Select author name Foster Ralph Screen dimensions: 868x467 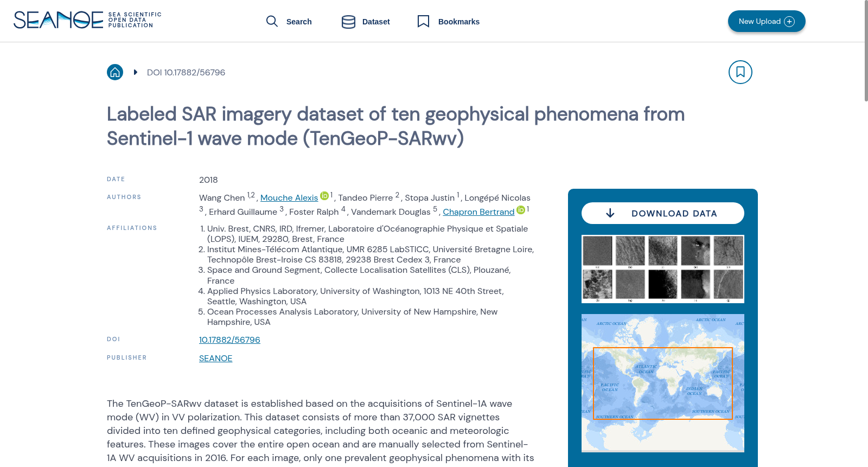point(314,212)
